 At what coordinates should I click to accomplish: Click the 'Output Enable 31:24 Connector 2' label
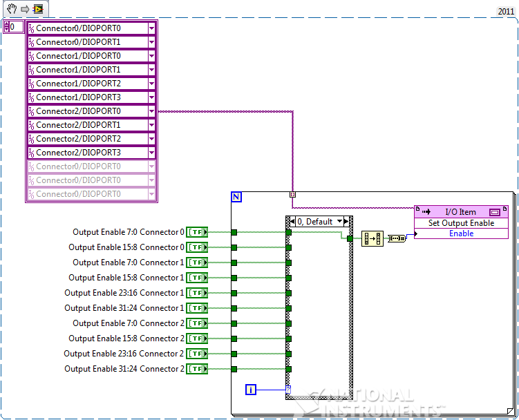coord(124,369)
